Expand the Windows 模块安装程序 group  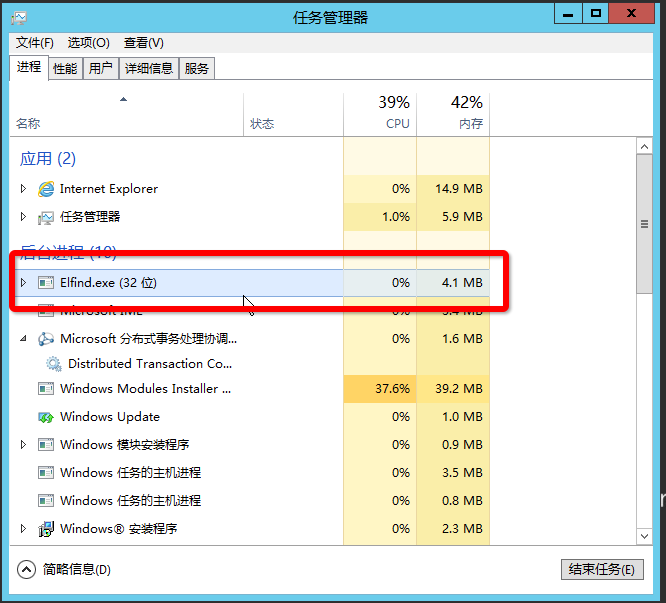(23, 445)
